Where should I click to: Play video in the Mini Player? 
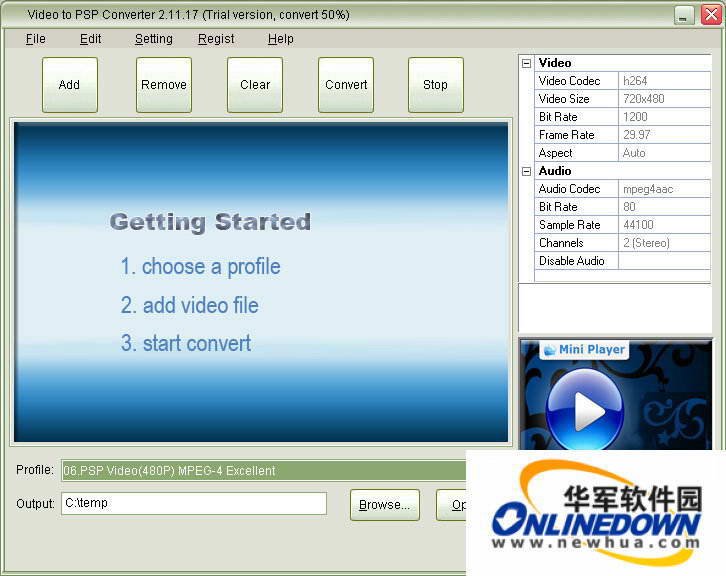pyautogui.click(x=585, y=409)
